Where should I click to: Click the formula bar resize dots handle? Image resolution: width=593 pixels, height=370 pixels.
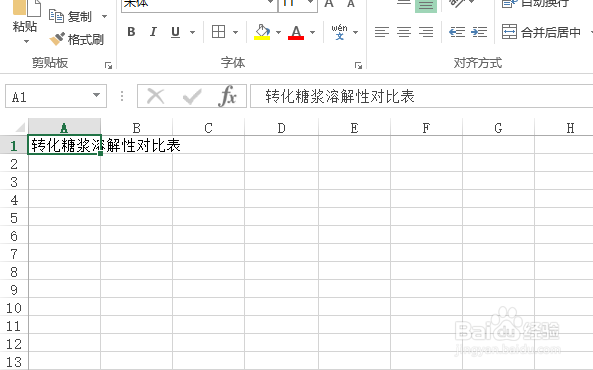tap(122, 96)
